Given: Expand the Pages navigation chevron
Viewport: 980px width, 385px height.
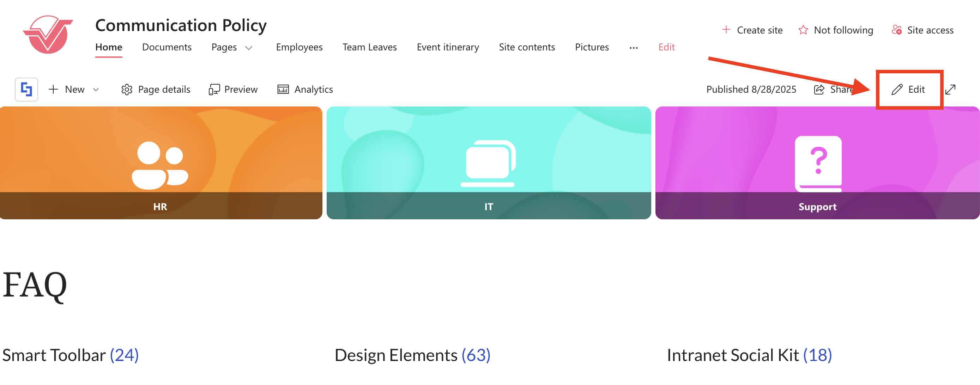Looking at the screenshot, I should pos(249,48).
